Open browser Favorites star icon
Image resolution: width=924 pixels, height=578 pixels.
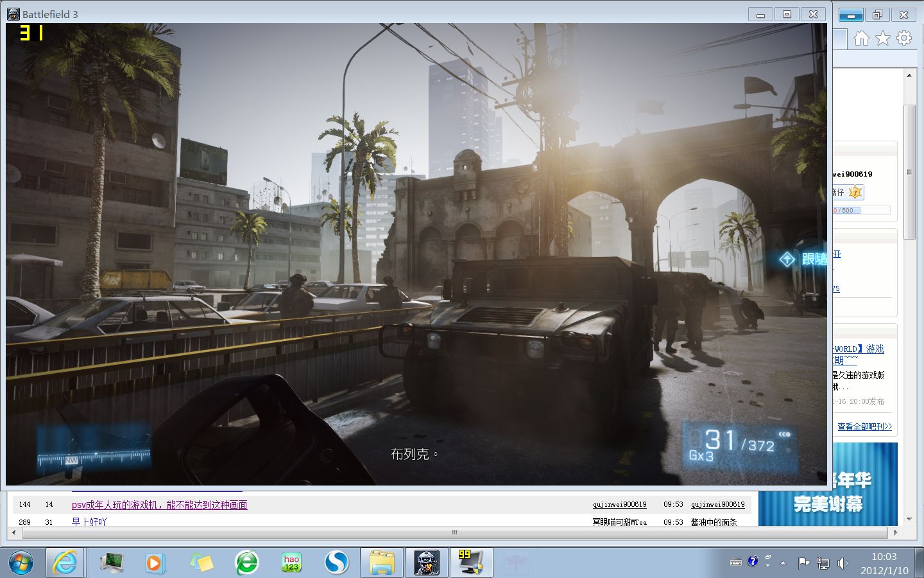click(x=883, y=39)
